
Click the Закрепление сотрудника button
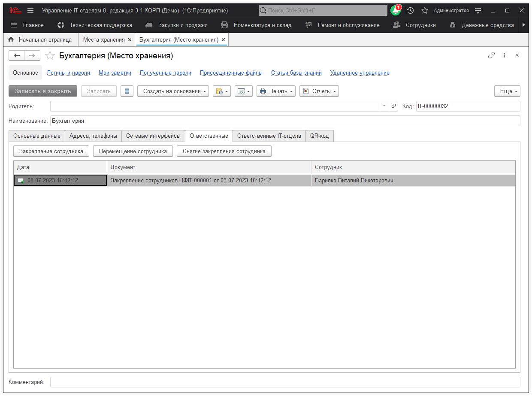tap(51, 151)
